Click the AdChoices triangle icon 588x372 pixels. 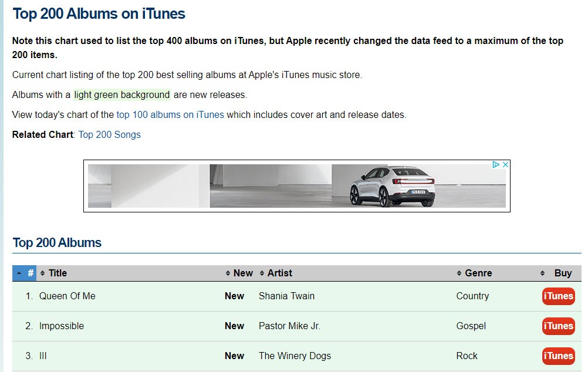click(x=496, y=164)
